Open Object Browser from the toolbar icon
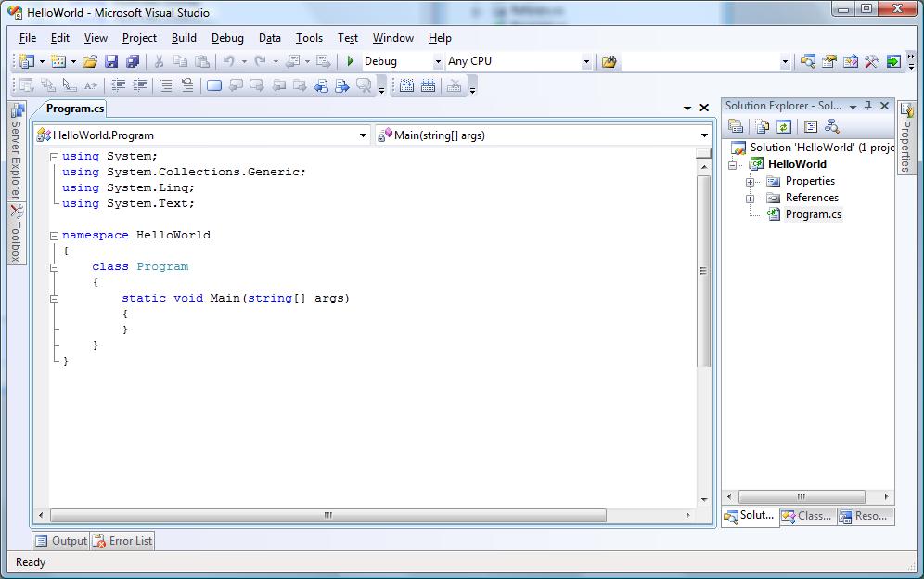The width and height of the screenshot is (924, 579). (851, 61)
